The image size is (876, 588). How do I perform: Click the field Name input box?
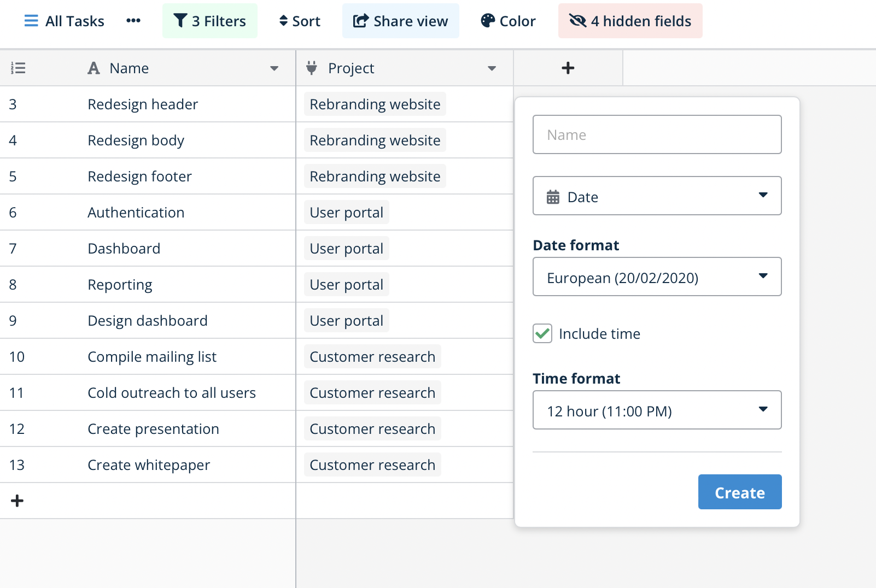point(657,134)
